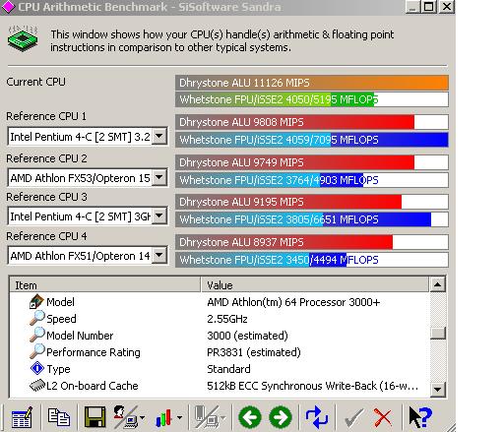The image size is (504, 432).
Task: Click the orange Dhrystone ALU 11126 MIPS bar
Action: (x=312, y=83)
